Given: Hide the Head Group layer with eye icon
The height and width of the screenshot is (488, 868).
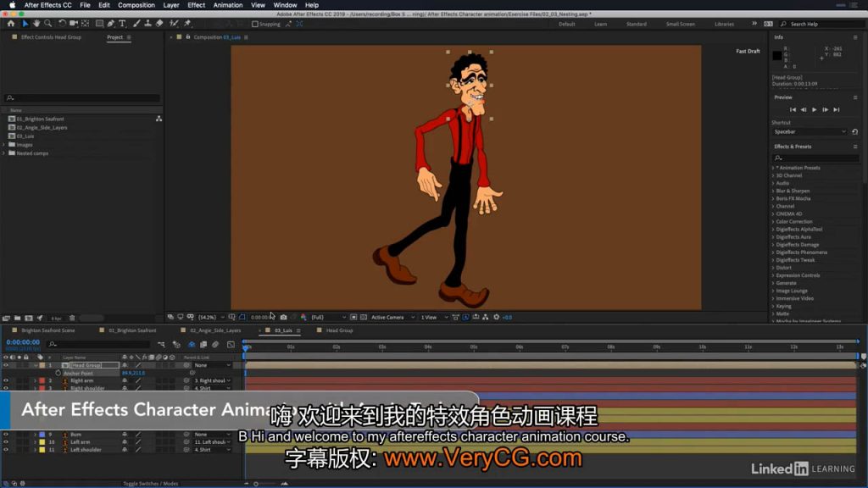Looking at the screenshot, I should point(6,365).
